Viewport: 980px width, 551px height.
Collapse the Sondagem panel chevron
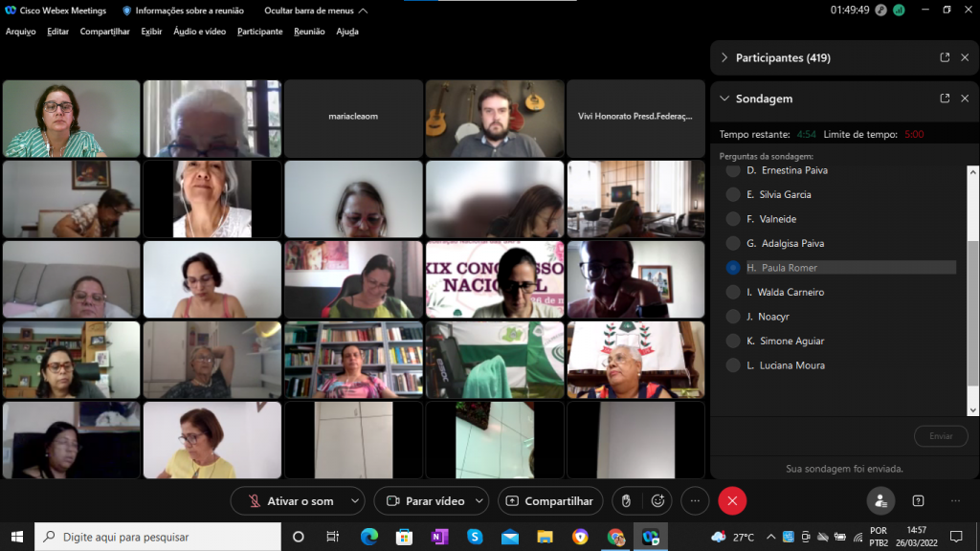724,99
